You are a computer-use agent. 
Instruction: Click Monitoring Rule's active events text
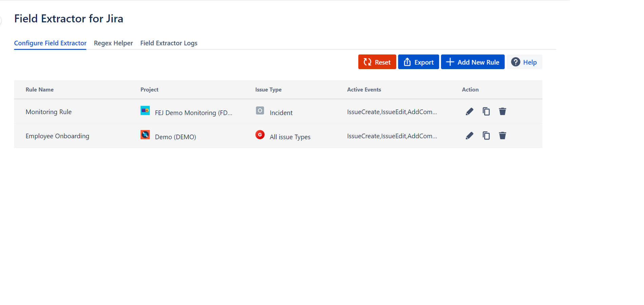coord(392,112)
